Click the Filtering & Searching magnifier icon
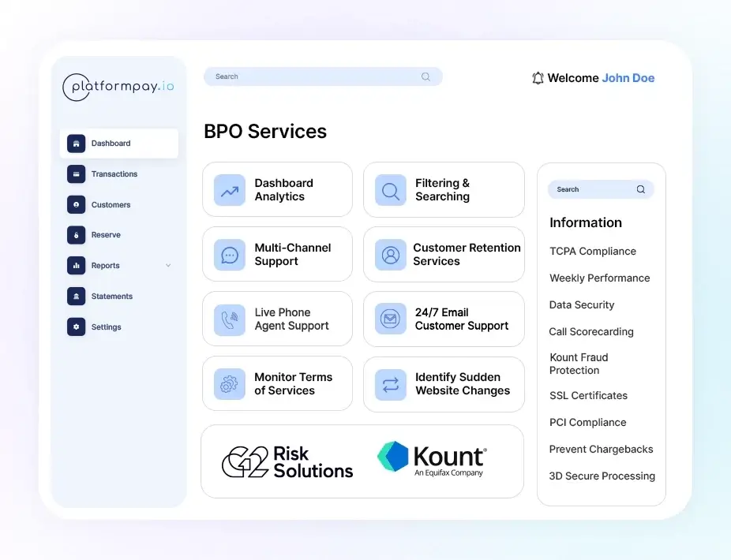The width and height of the screenshot is (731, 560). coord(391,190)
